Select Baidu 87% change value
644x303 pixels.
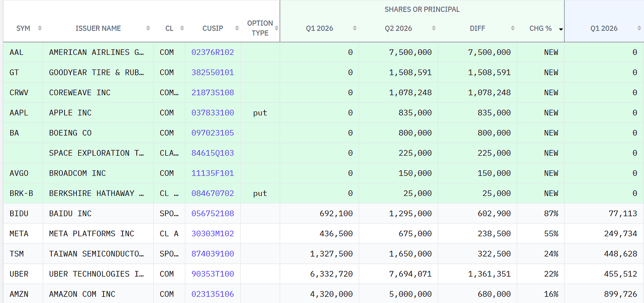coord(551,214)
